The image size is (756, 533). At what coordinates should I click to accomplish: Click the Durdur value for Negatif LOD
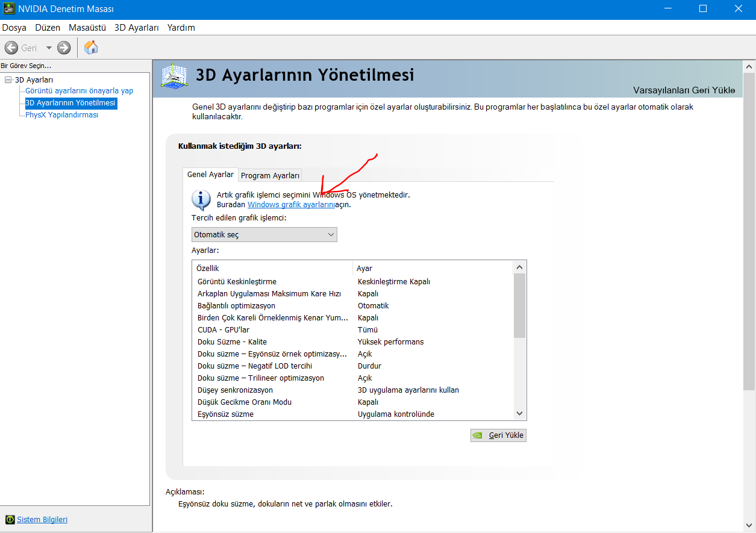369,366
